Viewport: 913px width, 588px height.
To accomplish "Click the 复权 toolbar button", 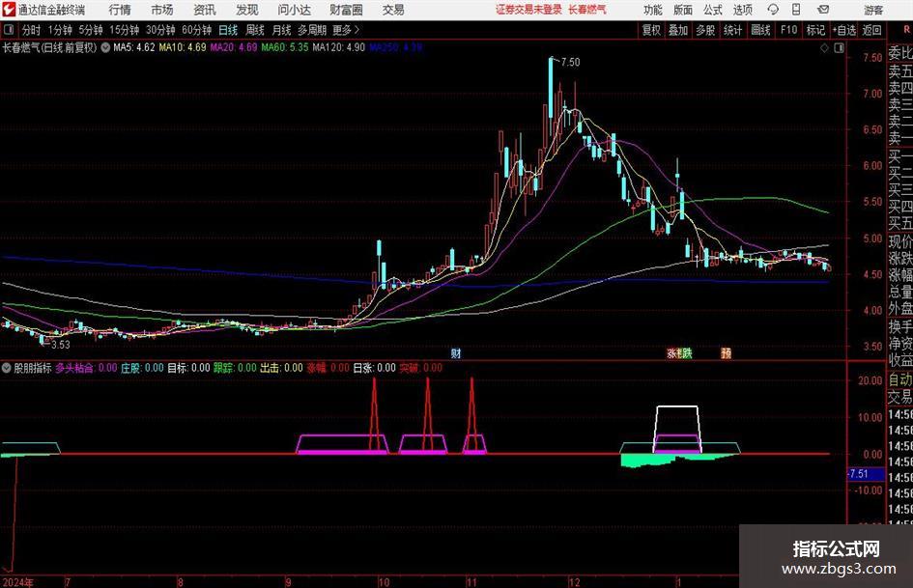I will tap(651, 30).
